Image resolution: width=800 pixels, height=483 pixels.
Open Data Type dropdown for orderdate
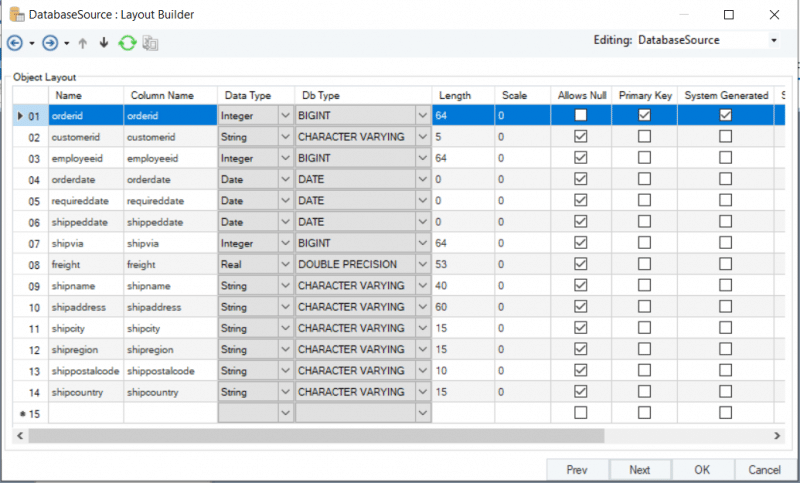point(284,179)
